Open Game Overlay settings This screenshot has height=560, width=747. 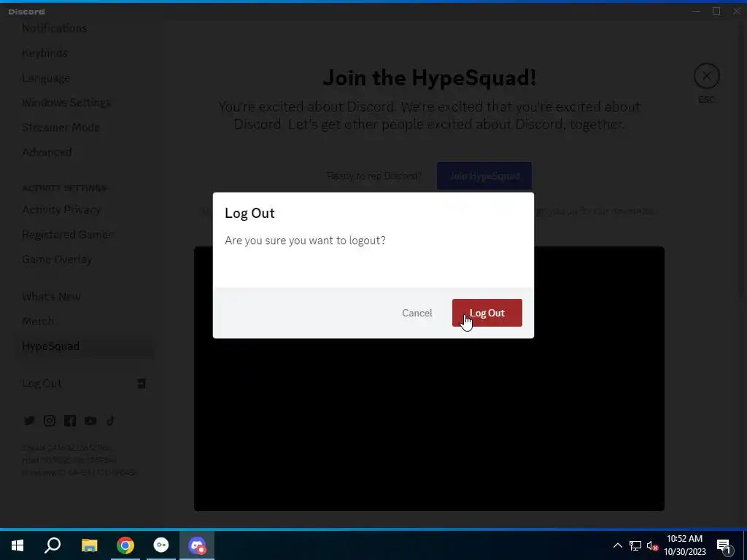57,259
